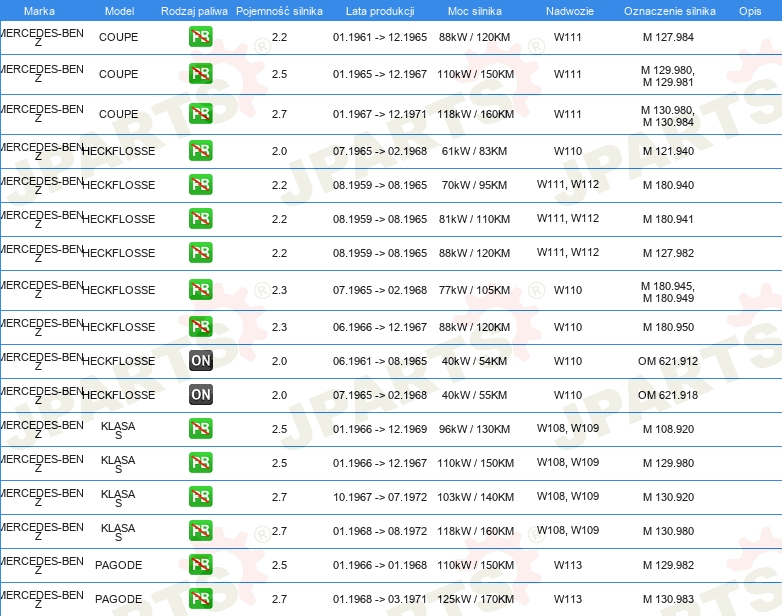
Task: Click the PB fuel icon for Pagode M 130.983
Action: 201,599
